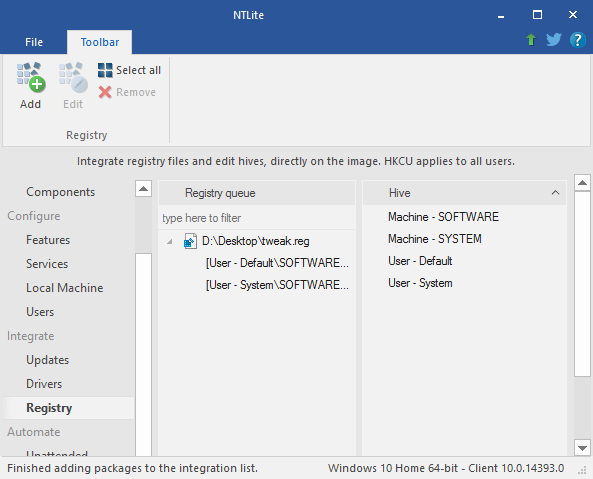Close the NTLite window
This screenshot has height=479, width=593.
(573, 15)
